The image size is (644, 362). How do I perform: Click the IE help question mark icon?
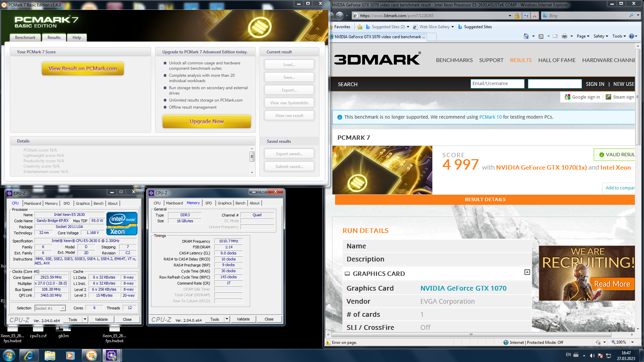pos(631,36)
